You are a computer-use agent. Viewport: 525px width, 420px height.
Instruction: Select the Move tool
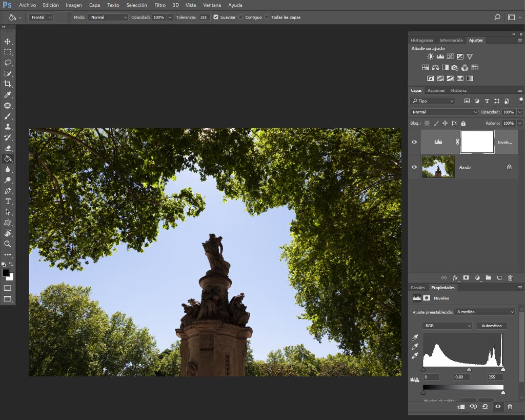tap(7, 42)
